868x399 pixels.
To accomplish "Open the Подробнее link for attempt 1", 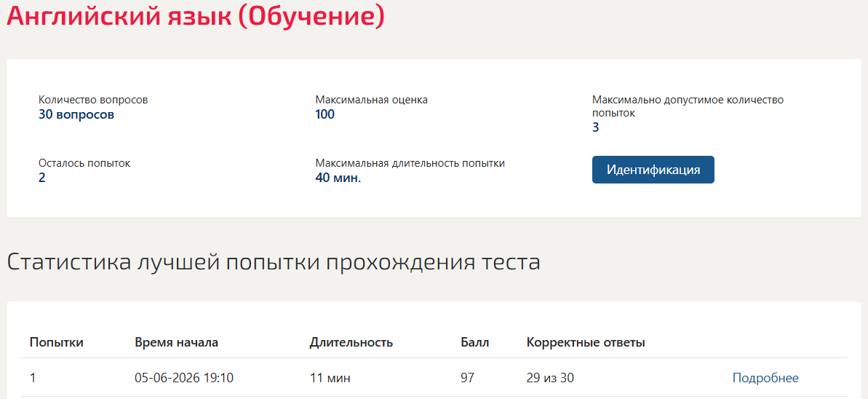I will [765, 378].
